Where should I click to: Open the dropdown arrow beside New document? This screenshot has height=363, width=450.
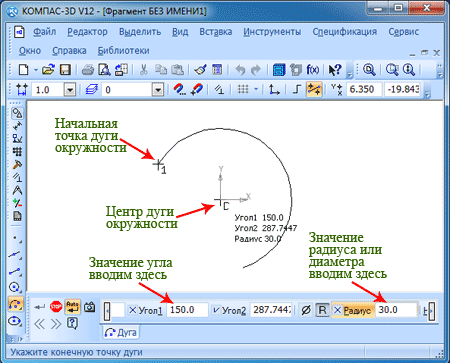point(35,70)
